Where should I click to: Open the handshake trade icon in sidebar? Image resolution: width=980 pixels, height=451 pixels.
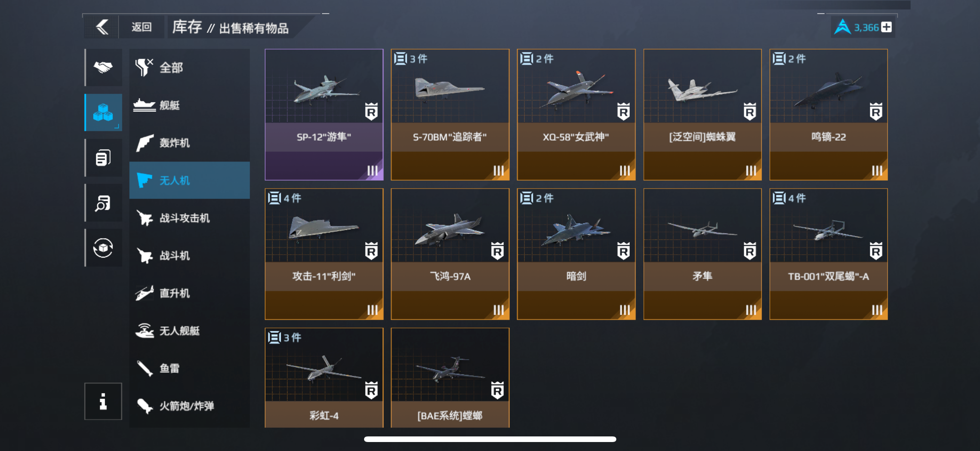pos(103,67)
